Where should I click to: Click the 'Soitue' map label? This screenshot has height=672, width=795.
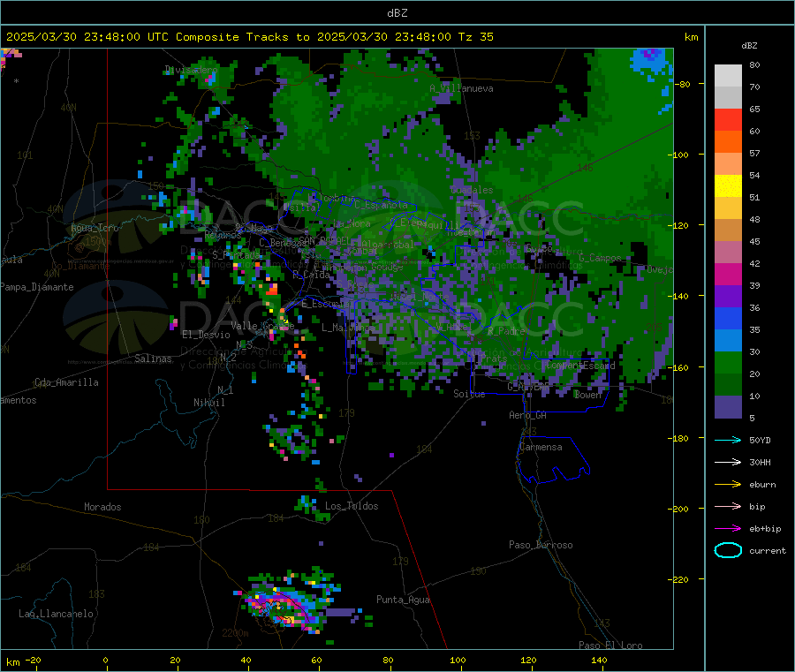[x=469, y=394]
